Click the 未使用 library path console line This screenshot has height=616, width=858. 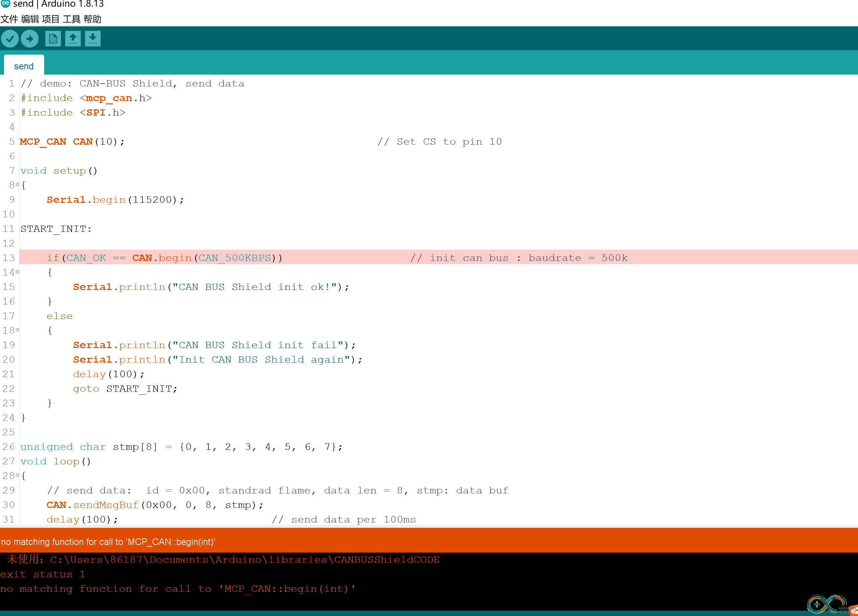223,560
